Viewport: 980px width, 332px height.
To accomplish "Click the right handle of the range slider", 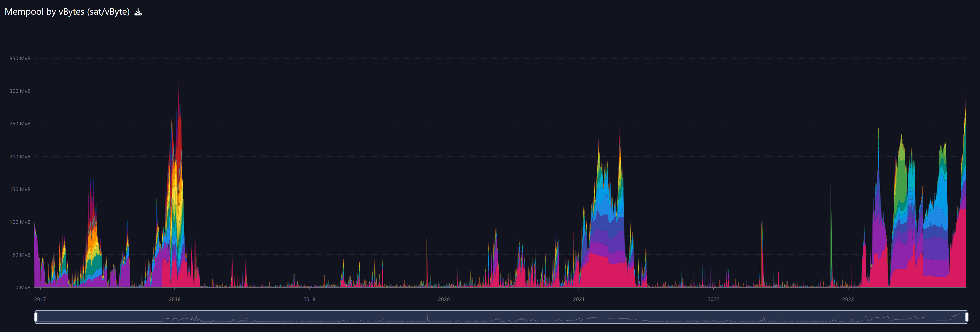I will click(966, 317).
